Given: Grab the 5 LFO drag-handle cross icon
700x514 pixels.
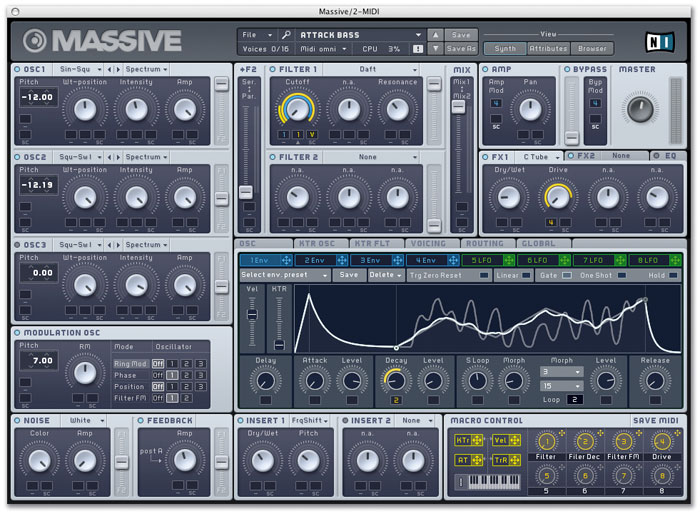Looking at the screenshot, I should coord(509,260).
